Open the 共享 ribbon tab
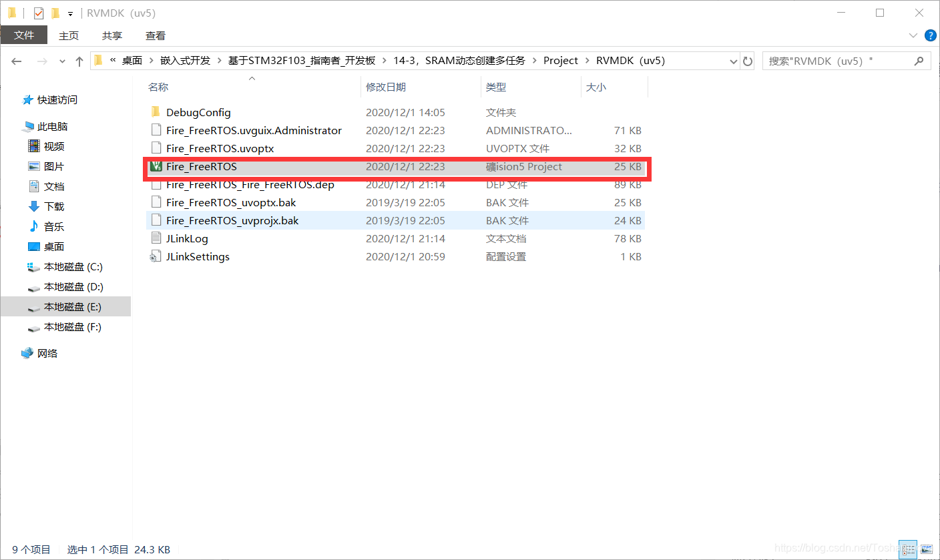This screenshot has height=560, width=940. point(112,35)
